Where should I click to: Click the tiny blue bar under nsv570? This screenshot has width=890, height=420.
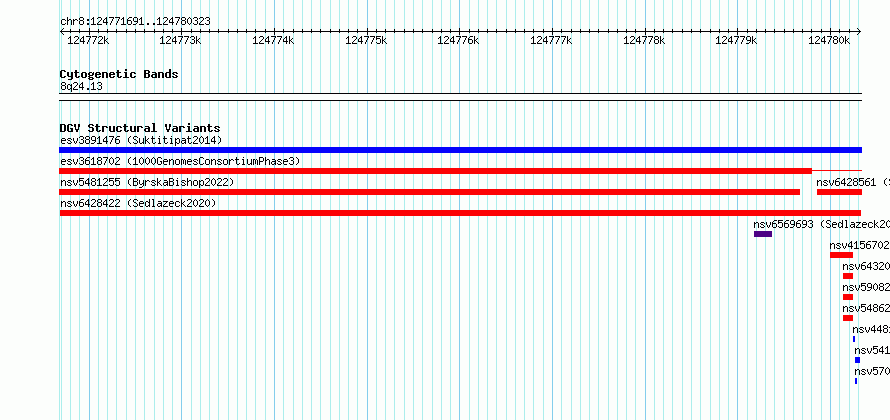tap(856, 381)
